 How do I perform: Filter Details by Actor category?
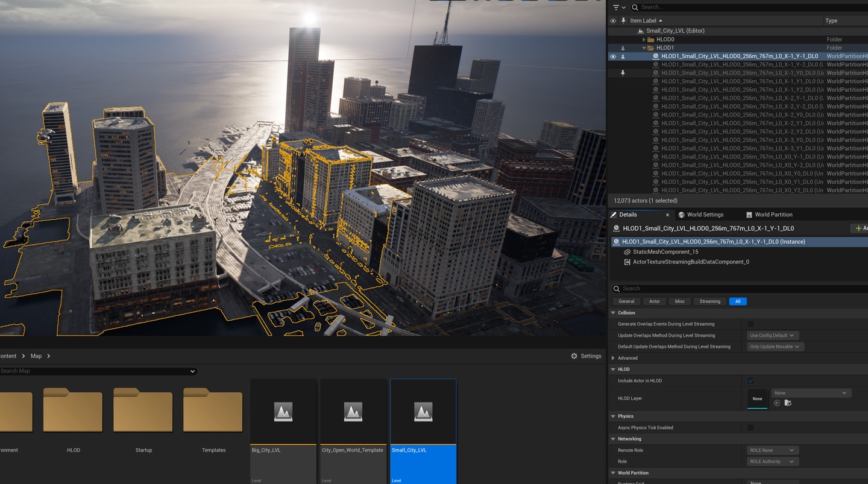tap(654, 301)
